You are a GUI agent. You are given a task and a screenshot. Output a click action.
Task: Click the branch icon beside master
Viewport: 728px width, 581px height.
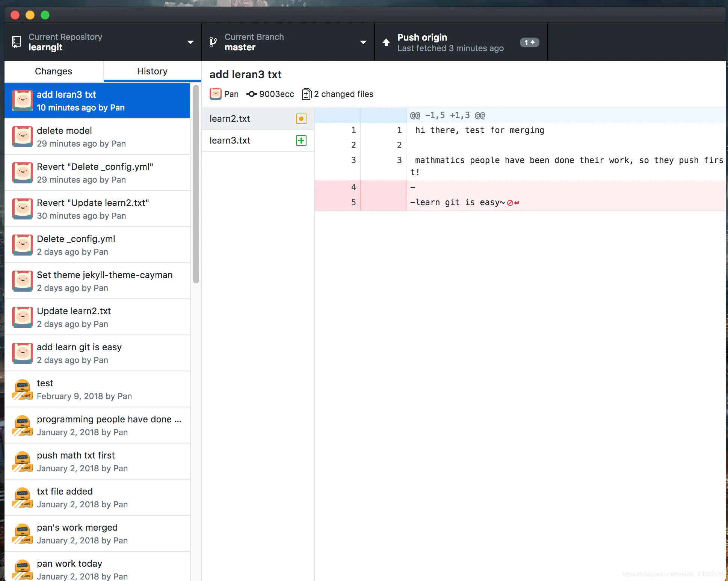point(213,42)
